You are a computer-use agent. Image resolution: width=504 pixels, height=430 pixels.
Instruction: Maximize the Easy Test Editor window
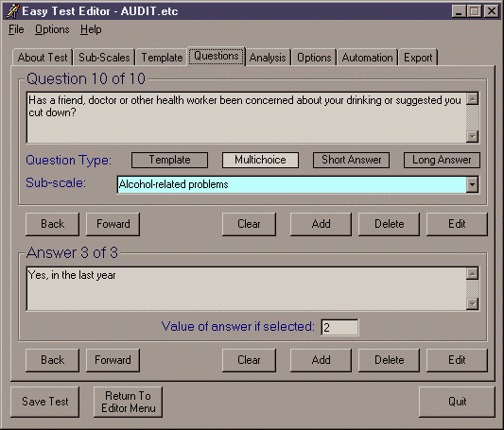tap(474, 11)
